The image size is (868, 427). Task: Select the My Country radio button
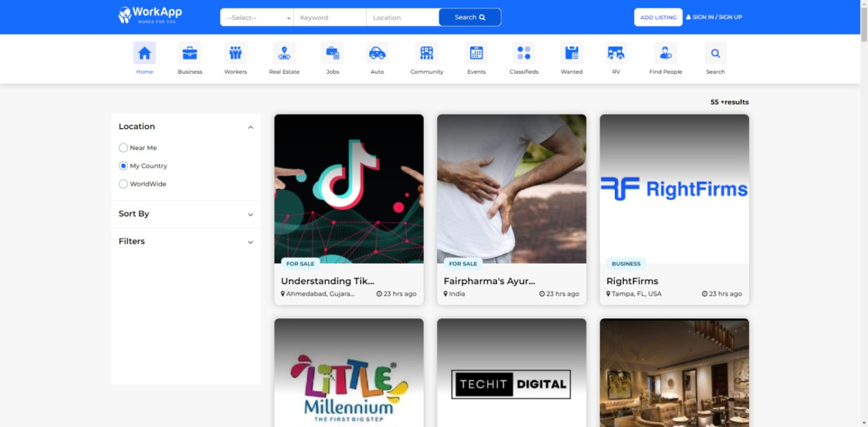coord(123,166)
